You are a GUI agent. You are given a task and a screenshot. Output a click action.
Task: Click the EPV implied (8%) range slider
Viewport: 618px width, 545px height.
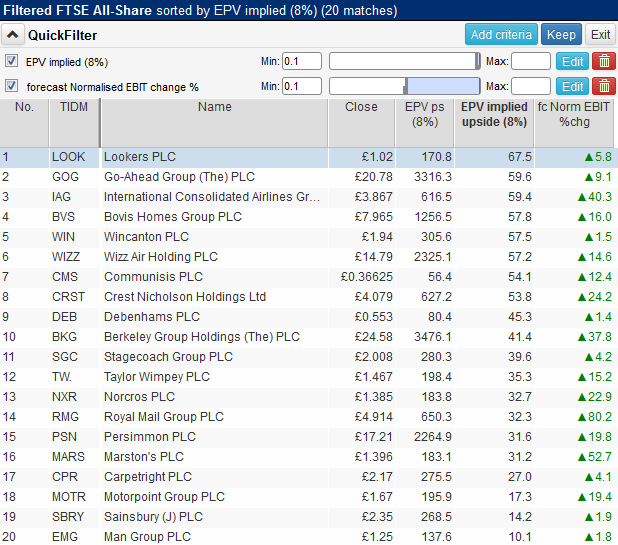pos(405,61)
